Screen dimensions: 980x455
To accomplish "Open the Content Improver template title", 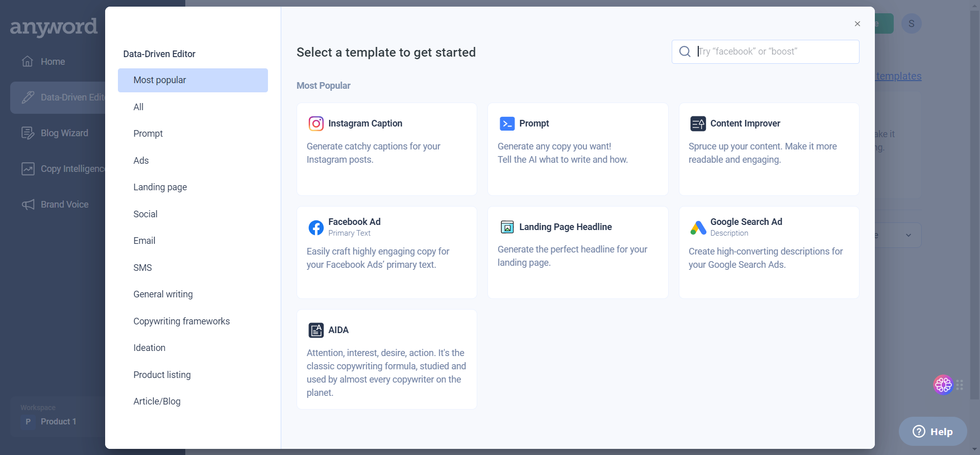I will 745,123.
